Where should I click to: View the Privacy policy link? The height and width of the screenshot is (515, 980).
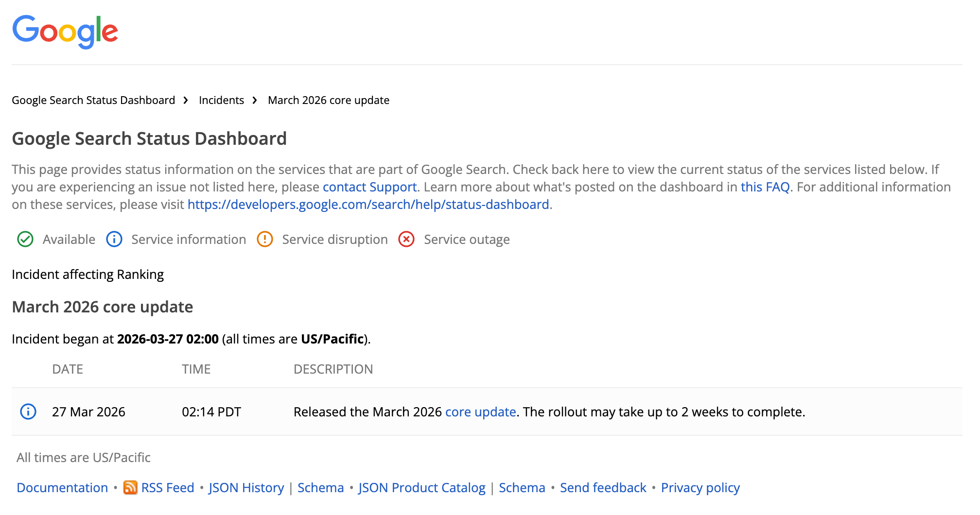[x=700, y=487]
